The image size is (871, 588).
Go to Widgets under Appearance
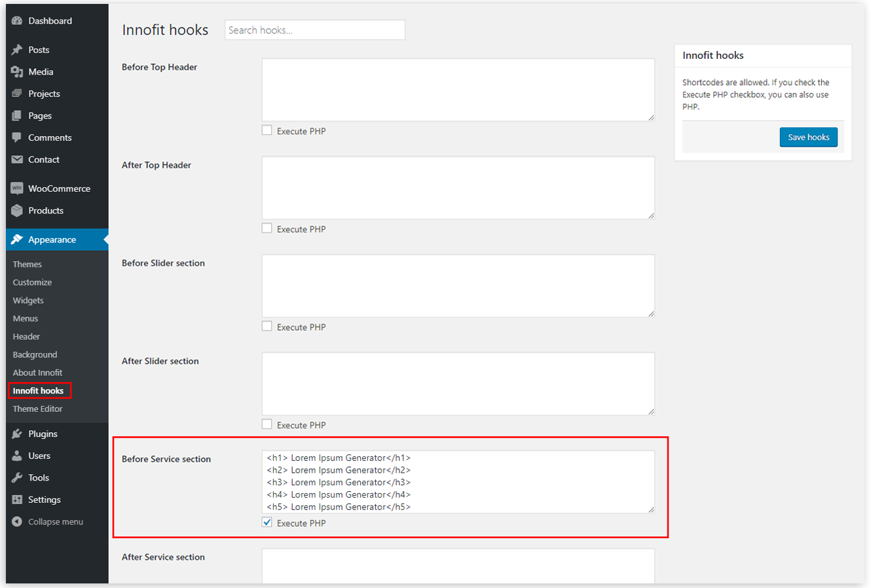(28, 301)
